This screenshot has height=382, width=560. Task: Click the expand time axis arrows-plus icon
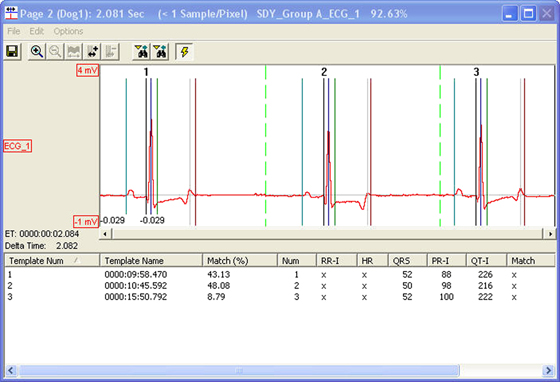point(92,52)
